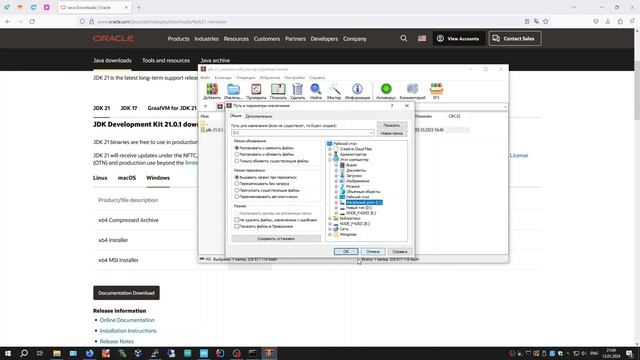
Task: Click the Комментарий (Comment) toolbar icon
Action: pos(412,91)
